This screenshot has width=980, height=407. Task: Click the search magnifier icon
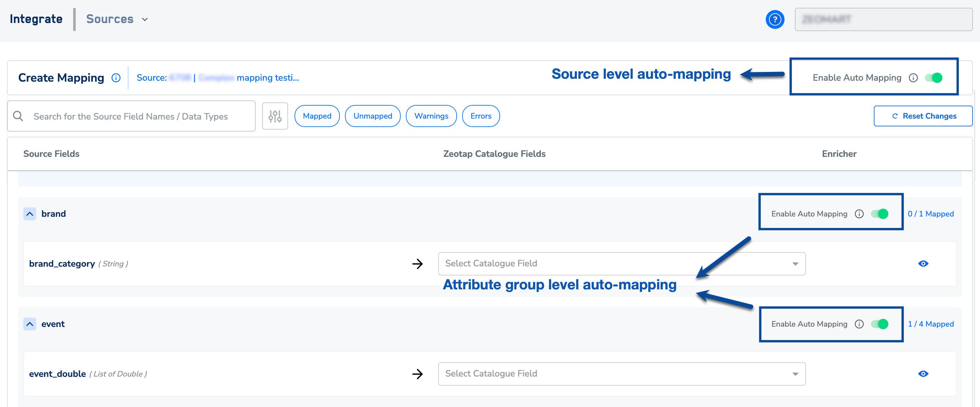point(18,116)
